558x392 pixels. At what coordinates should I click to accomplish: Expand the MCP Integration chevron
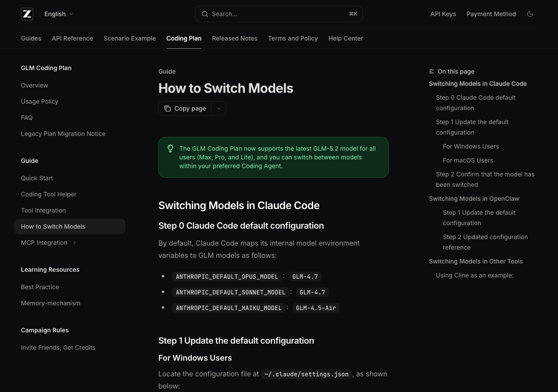coord(75,243)
